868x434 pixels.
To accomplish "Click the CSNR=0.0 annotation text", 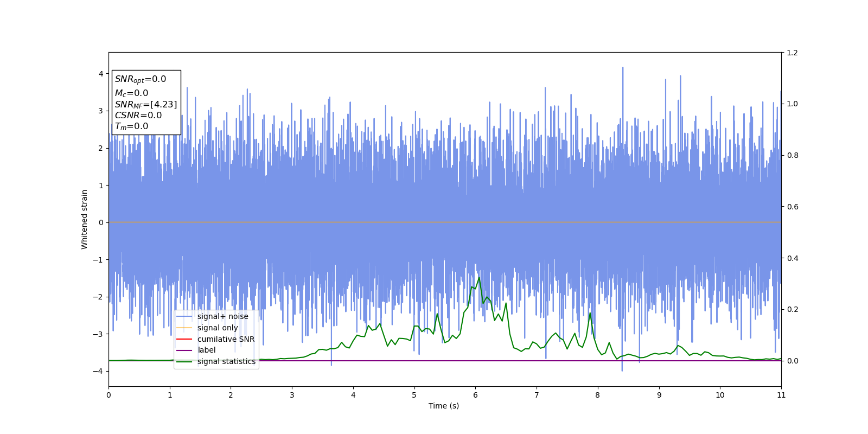I will tap(138, 115).
